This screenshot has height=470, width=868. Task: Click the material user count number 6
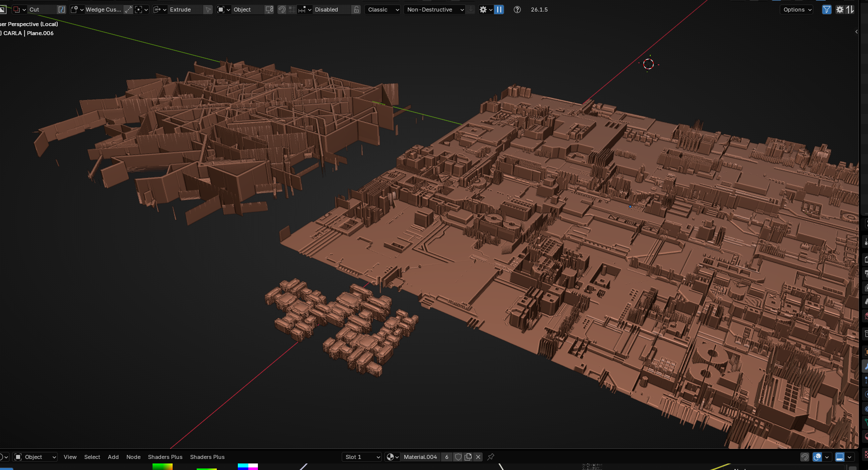pos(447,457)
